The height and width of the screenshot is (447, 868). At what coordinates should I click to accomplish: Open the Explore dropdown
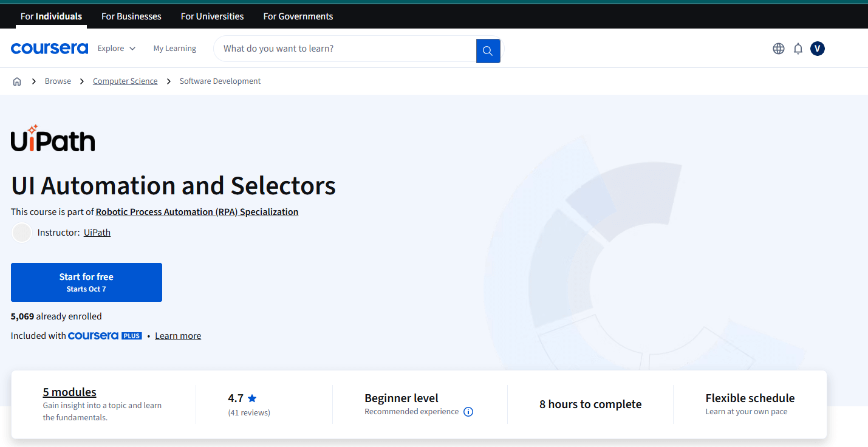tap(116, 48)
